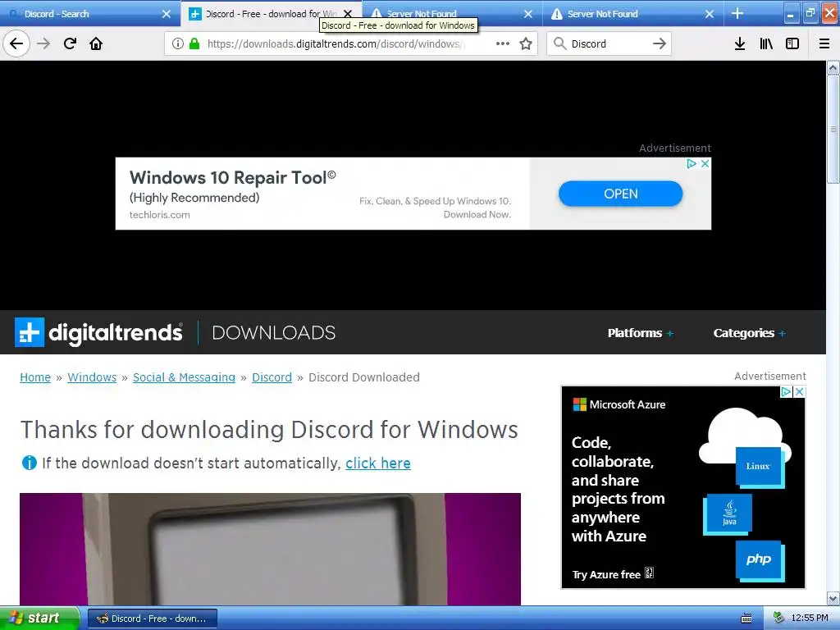The height and width of the screenshot is (630, 840).
Task: Close the first Server Not Found tab
Action: (528, 14)
